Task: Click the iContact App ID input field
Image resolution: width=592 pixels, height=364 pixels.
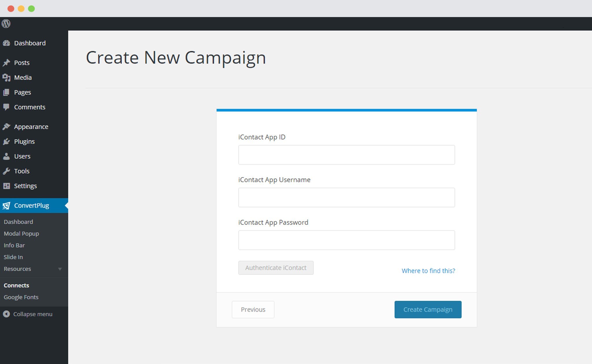Action: coord(347,155)
